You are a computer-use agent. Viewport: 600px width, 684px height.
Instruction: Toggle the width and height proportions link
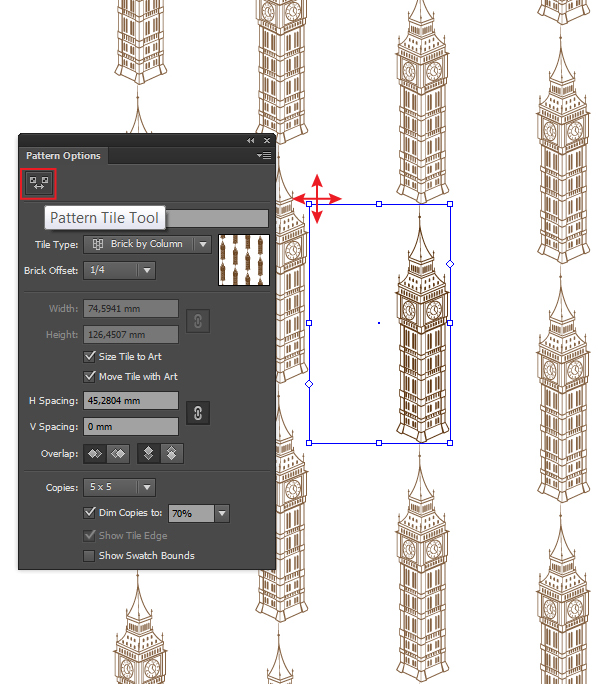198,321
